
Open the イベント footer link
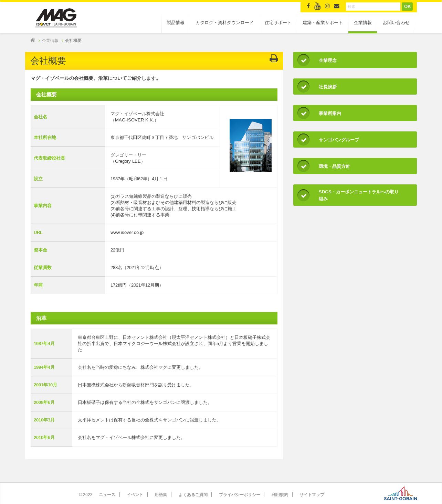pyautogui.click(x=135, y=495)
